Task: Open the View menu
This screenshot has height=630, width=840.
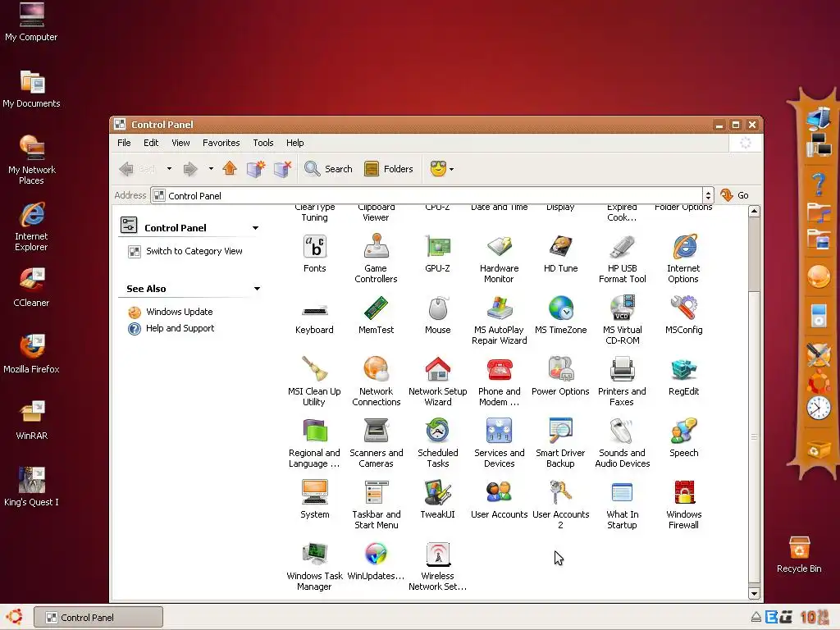Action: click(x=180, y=143)
